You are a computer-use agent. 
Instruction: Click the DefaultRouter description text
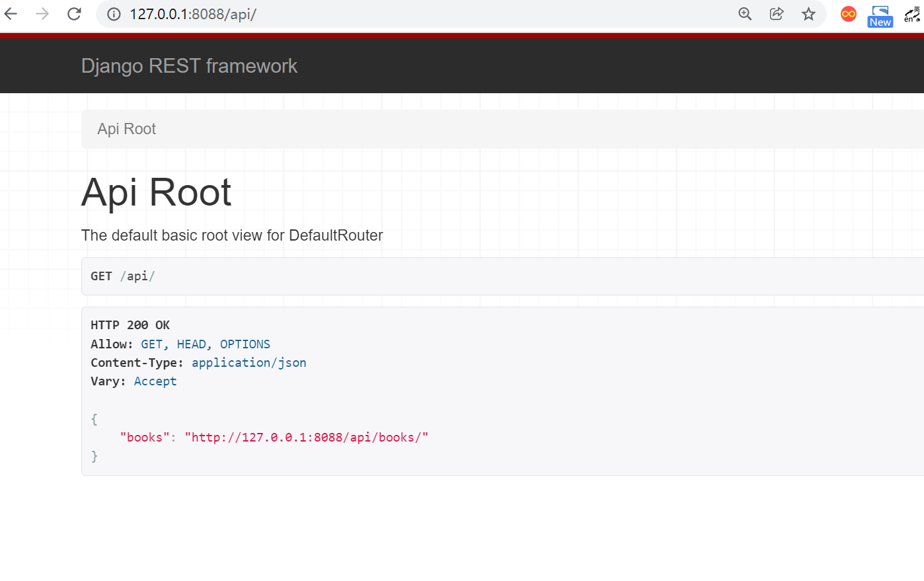(232, 235)
